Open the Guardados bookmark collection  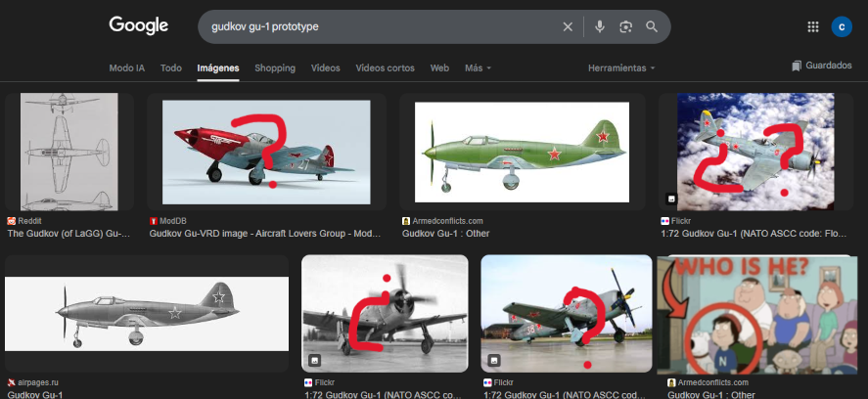[822, 66]
